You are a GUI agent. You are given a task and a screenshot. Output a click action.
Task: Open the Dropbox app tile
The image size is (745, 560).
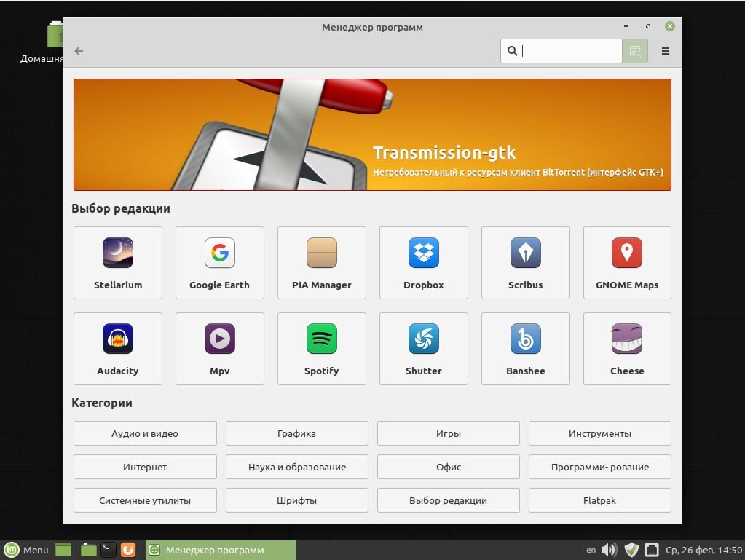423,263
